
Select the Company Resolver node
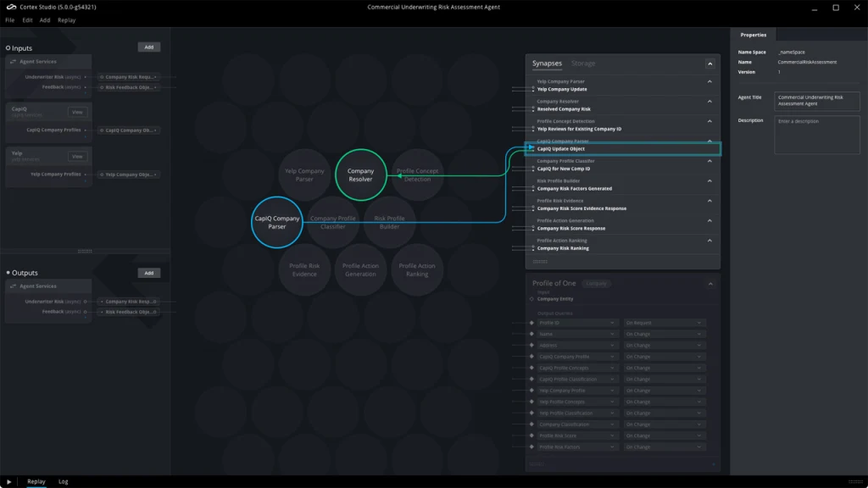[360, 175]
